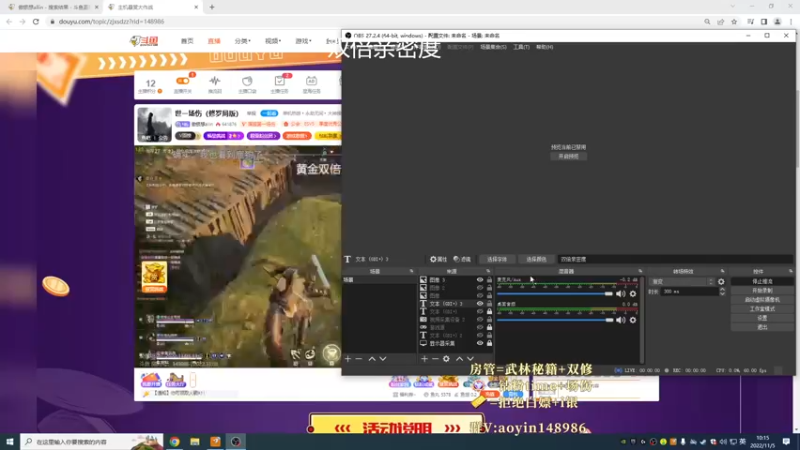Click the OBS text content input field
The height and width of the screenshot is (450, 800).
pos(674,259)
